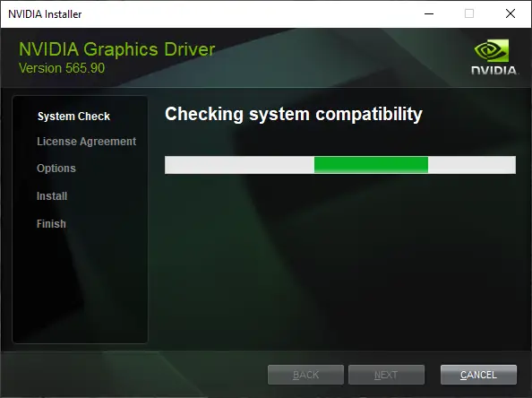Click the Checking system compatibility heading
The width and height of the screenshot is (532, 398).
click(294, 114)
